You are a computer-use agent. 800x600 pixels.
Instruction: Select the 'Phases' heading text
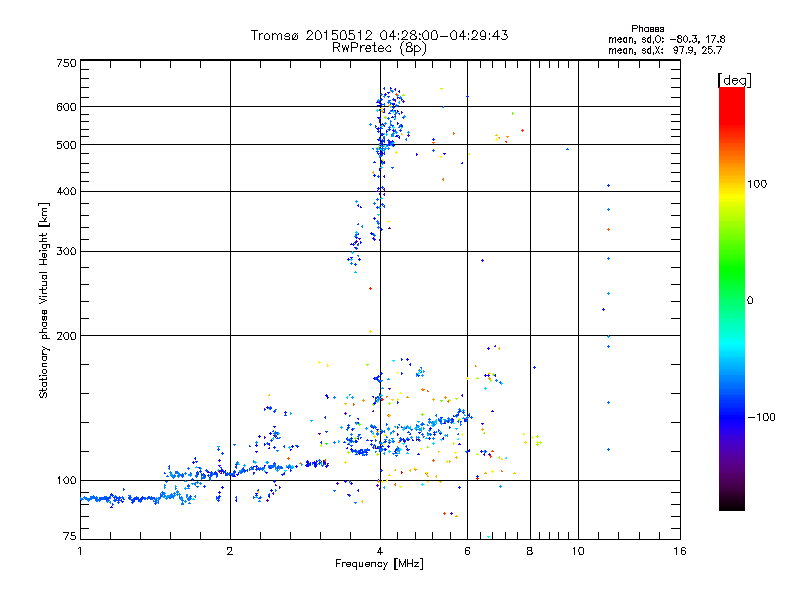point(647,29)
